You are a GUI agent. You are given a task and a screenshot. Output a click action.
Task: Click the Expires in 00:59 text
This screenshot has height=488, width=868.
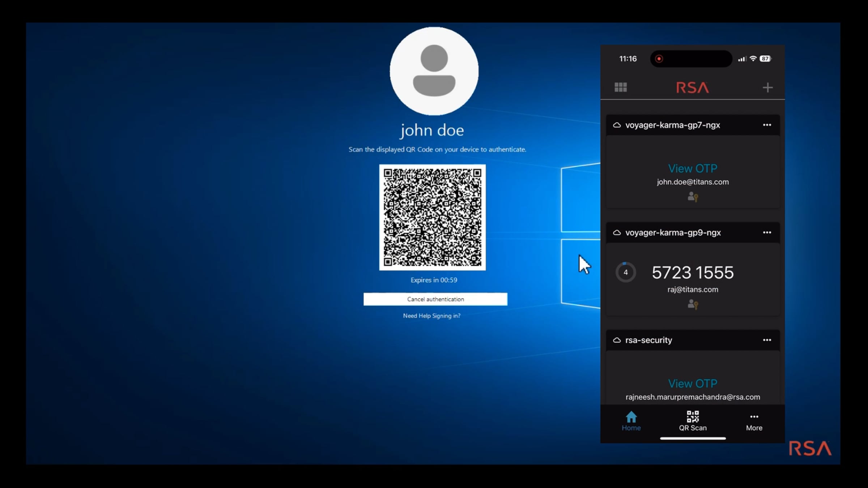[434, 280]
